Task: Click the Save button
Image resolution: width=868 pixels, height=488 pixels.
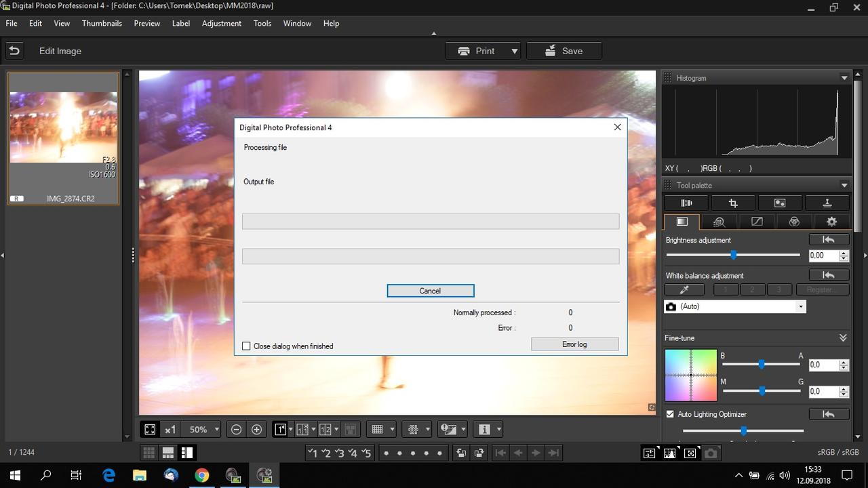Action: click(564, 51)
